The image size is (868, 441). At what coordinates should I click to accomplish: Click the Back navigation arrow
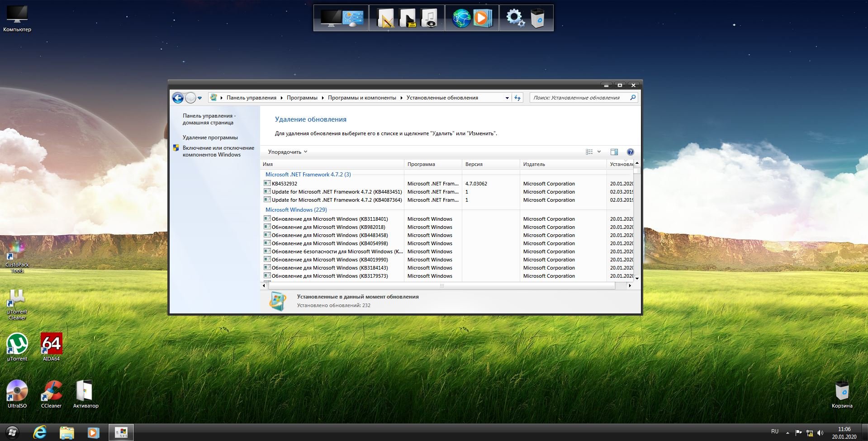coord(178,98)
